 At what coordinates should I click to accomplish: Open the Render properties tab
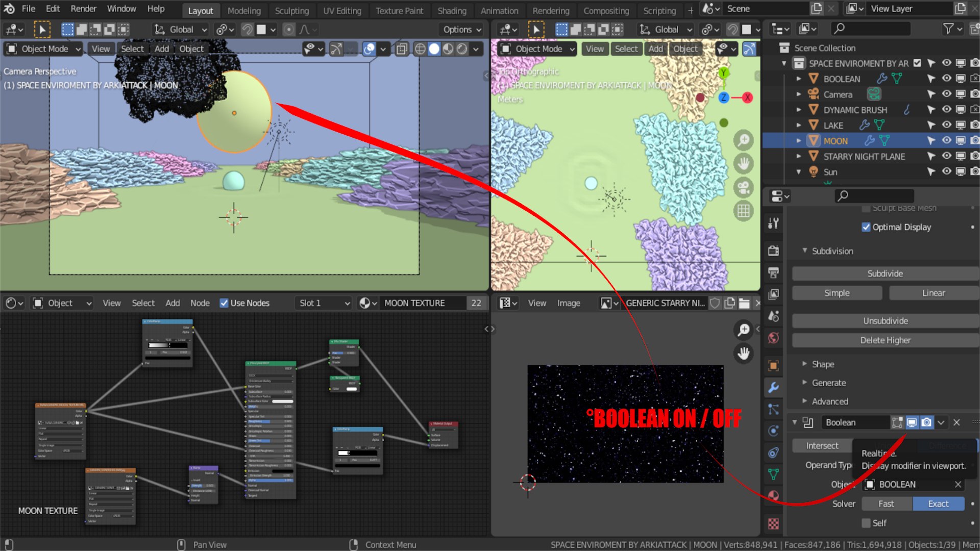pos(774,251)
